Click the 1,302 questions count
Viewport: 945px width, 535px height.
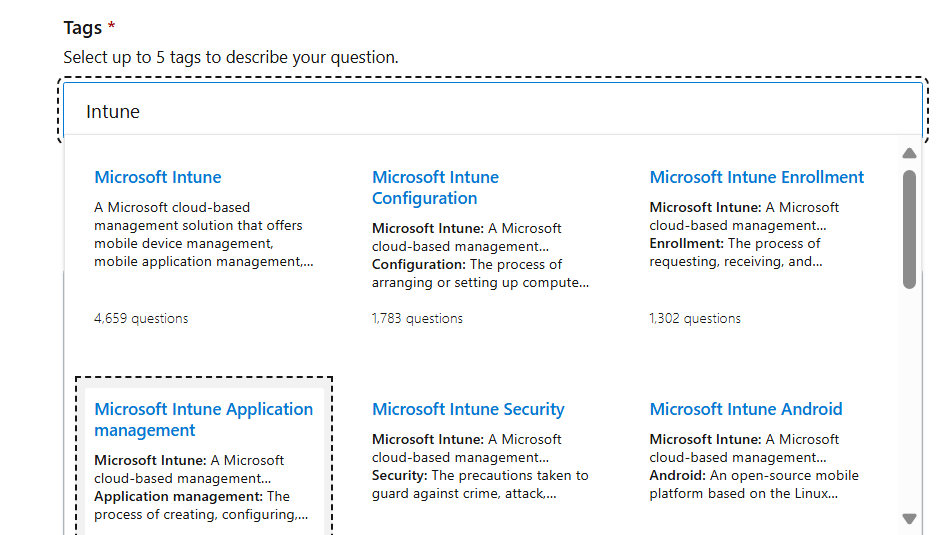[695, 318]
